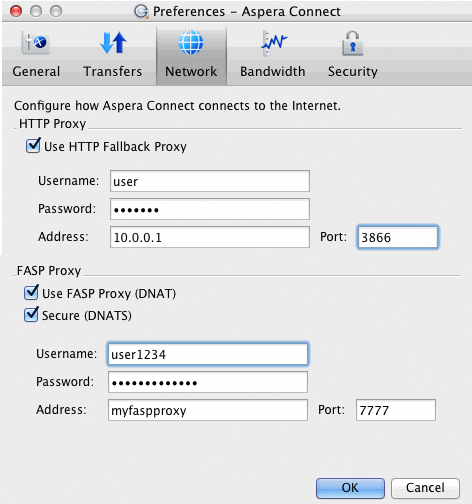472x504 pixels.
Task: Toggle the Secure (DNATS) checkbox
Action: pos(31,315)
